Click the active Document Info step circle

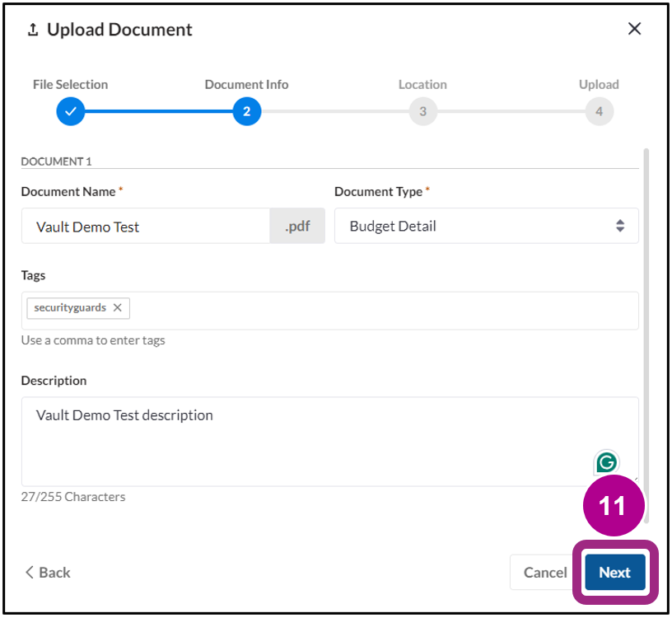(x=246, y=111)
